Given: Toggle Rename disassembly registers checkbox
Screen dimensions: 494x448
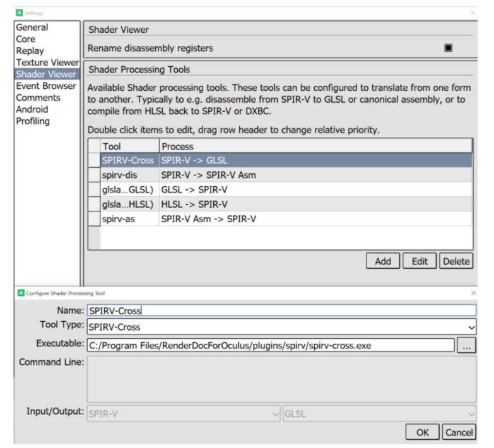Looking at the screenshot, I should (x=448, y=48).
